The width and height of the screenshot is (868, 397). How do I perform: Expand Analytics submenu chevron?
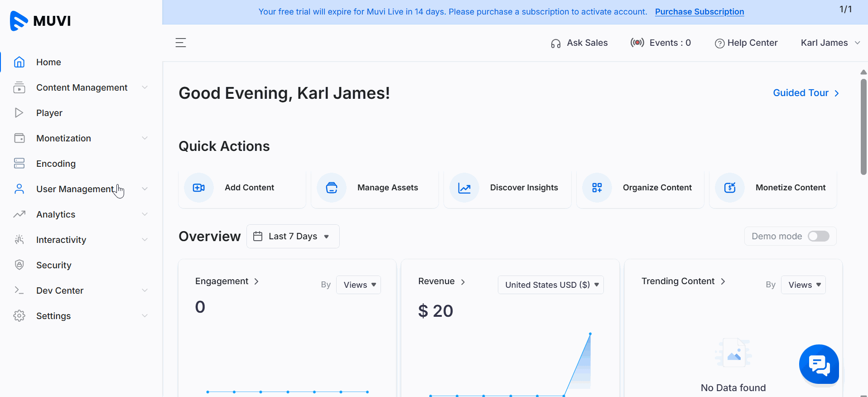click(x=145, y=214)
